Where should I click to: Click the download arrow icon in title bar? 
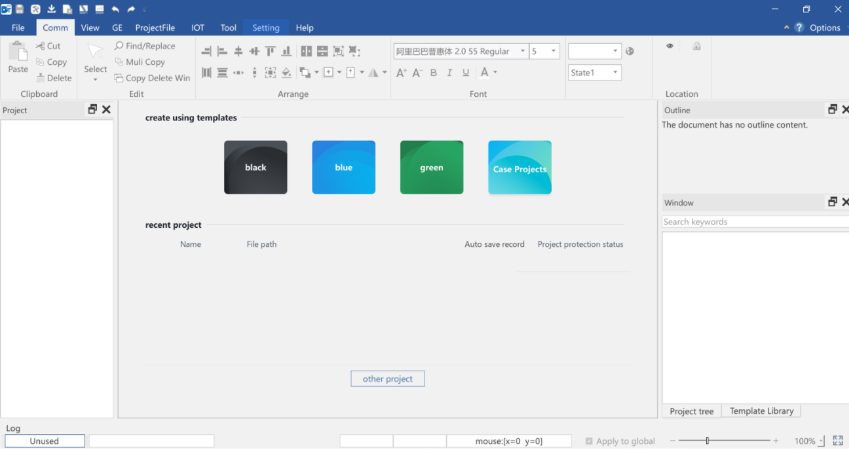coord(51,9)
